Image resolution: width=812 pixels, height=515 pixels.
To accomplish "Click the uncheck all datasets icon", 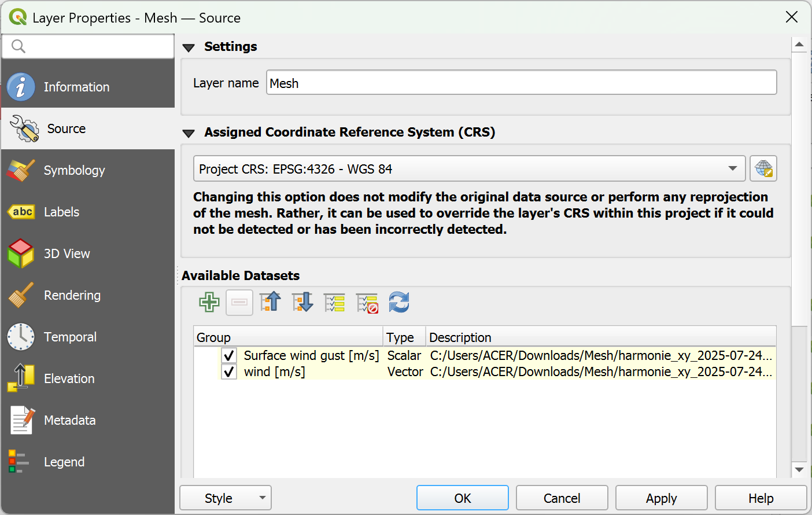I will tap(367, 302).
